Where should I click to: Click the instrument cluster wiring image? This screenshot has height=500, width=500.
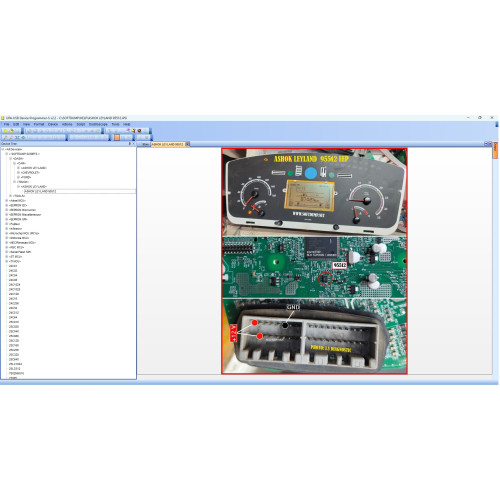314,261
